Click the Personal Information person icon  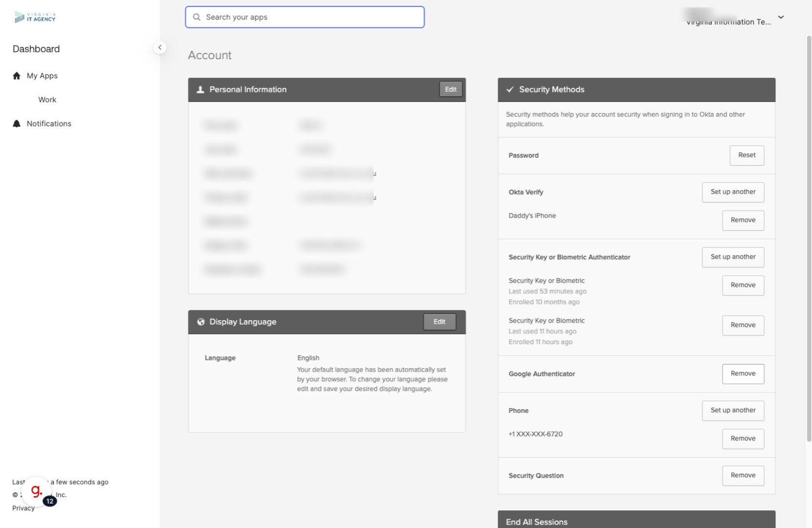(x=200, y=89)
